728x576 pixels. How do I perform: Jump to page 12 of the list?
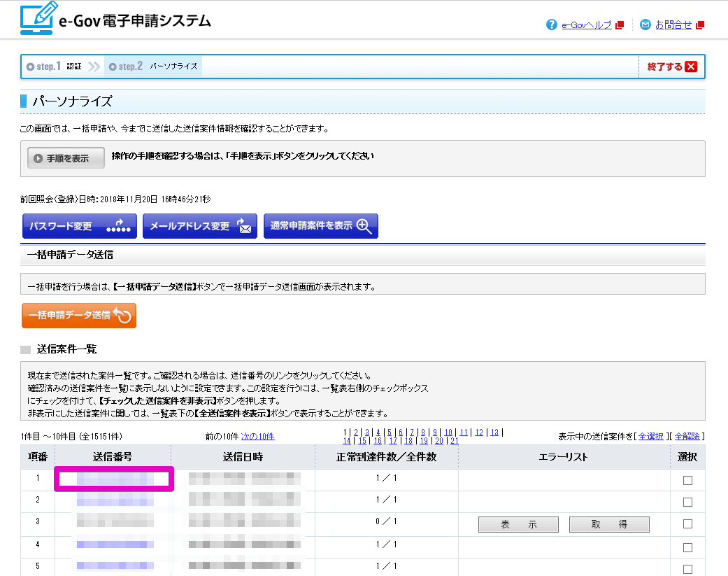[479, 433]
